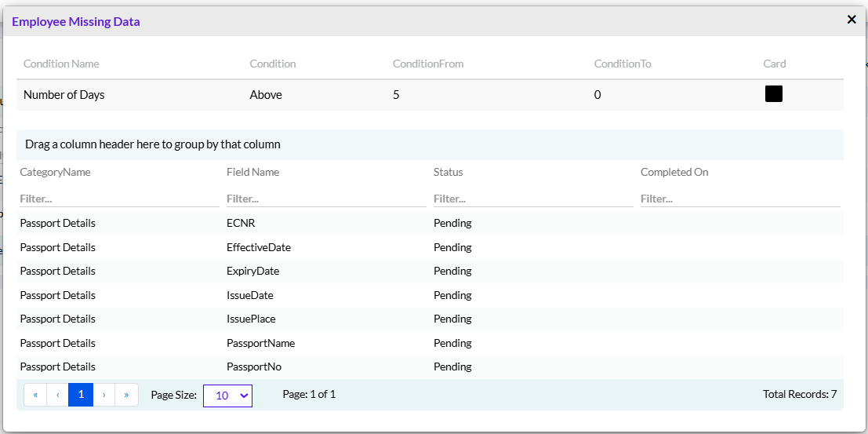Focus the CategoryName filter field

coord(119,199)
